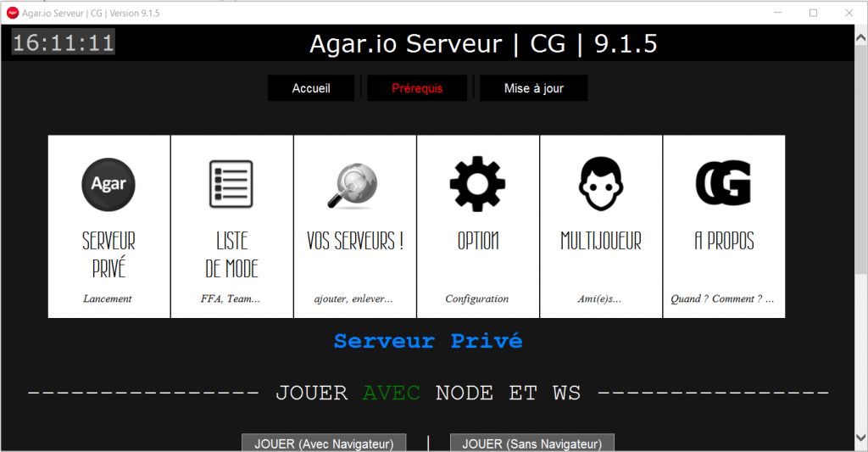
Task: Click the A PROPOS tile label
Action: pyautogui.click(x=724, y=241)
